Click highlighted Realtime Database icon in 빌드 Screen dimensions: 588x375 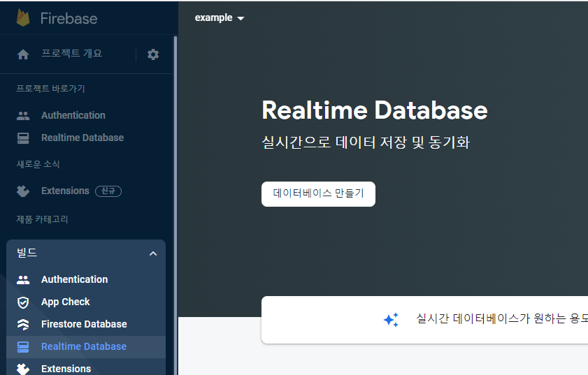[x=23, y=347]
